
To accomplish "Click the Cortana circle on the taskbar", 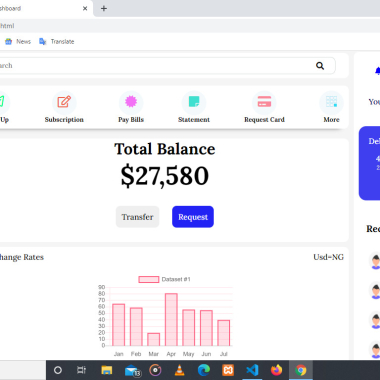I will (x=58, y=370).
